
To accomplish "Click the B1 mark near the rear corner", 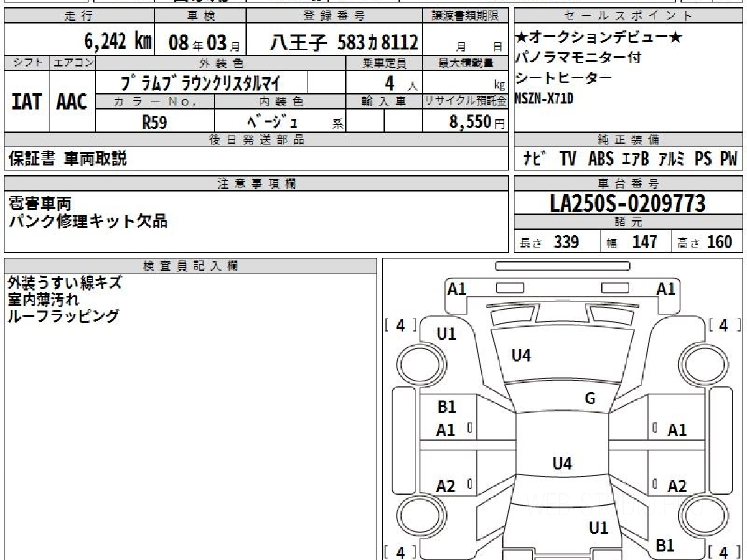I will (665, 546).
